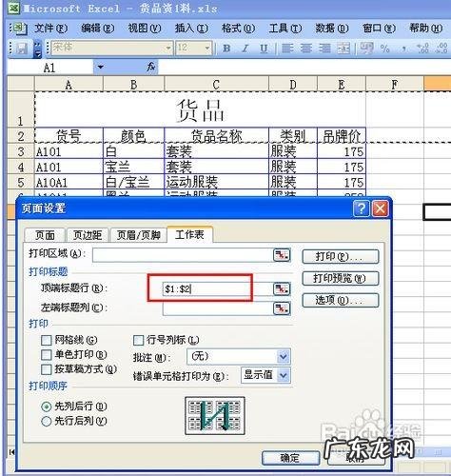Screen dimensions: 451x476
Task: Click Merge and Center icon
Action: [x=343, y=49]
